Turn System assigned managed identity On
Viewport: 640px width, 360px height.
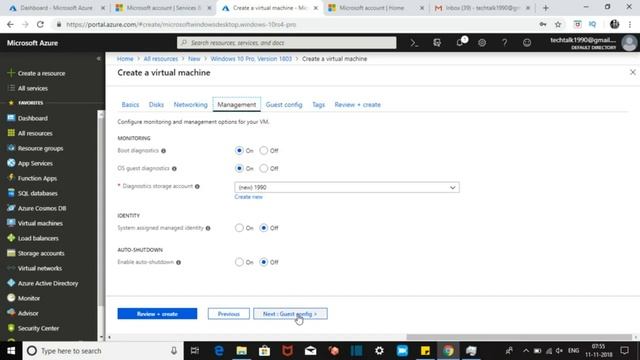pyautogui.click(x=239, y=228)
